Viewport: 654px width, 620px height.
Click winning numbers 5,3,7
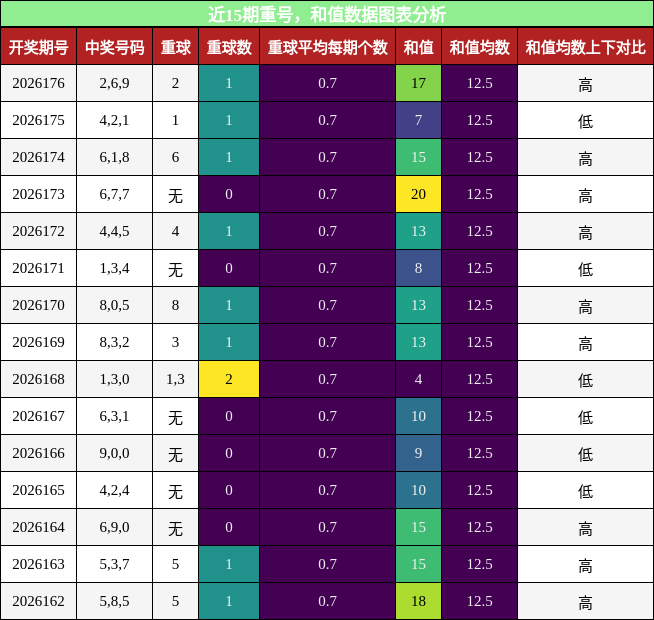click(x=114, y=564)
